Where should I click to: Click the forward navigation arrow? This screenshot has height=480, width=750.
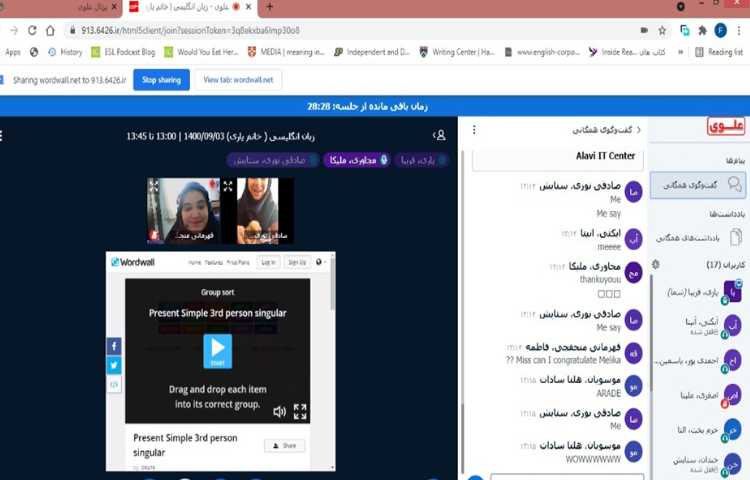coord(14,31)
